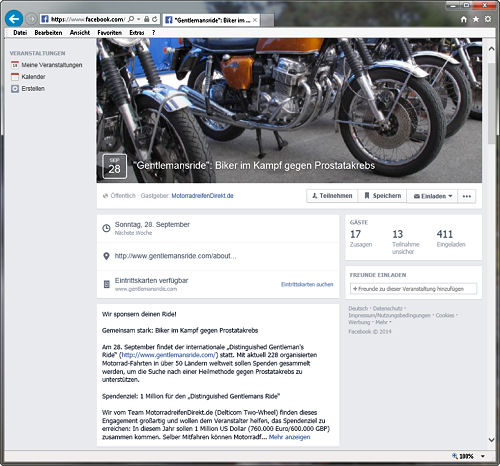This screenshot has width=500, height=466.
Task: Open the three dots more options button
Action: (467, 196)
